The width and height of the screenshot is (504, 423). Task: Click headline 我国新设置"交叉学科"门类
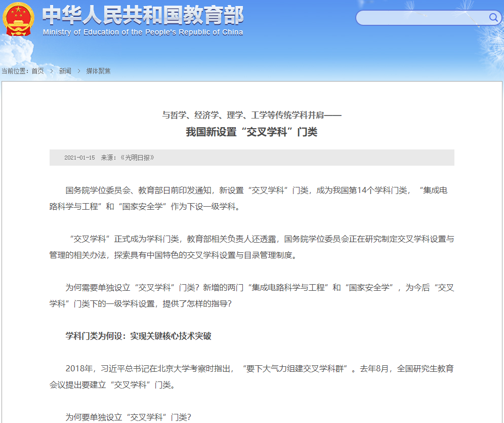[x=251, y=132]
